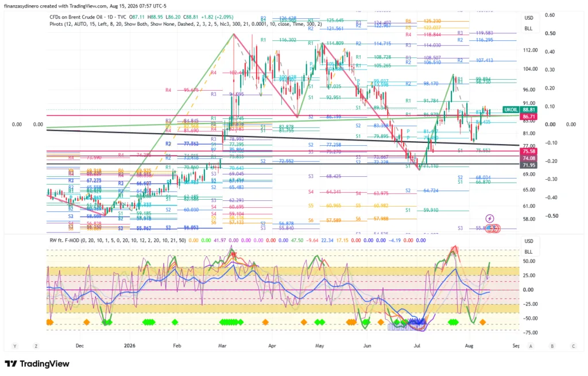Click the 41.97 value in indicator legend
Image resolution: width=588 pixels, height=376 pixels.
point(220,241)
